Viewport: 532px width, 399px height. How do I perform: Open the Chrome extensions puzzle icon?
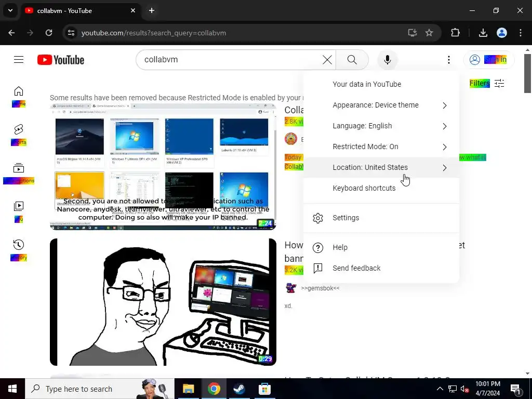tap(455, 33)
